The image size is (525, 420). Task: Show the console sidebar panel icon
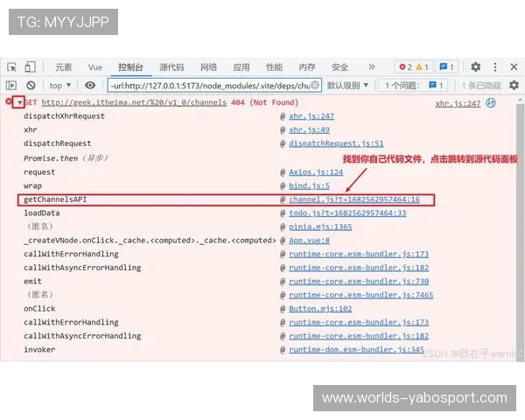[11, 85]
